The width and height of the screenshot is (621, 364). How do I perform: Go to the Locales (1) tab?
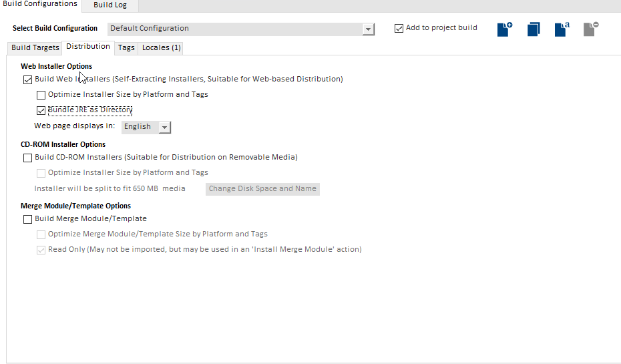coord(161,47)
